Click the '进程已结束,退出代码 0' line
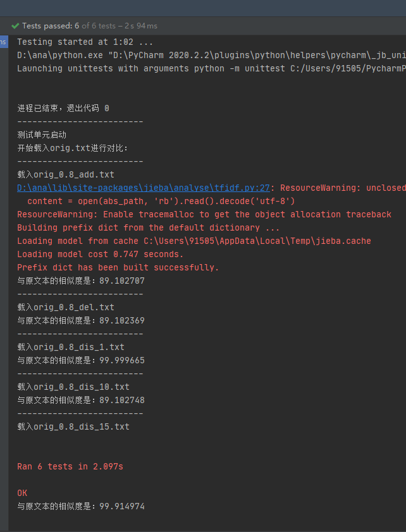 tap(63, 108)
